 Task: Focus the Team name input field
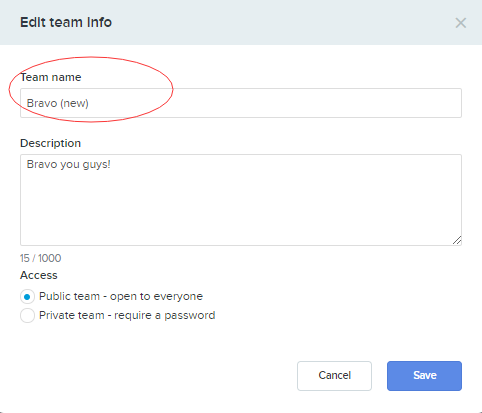[x=241, y=103]
